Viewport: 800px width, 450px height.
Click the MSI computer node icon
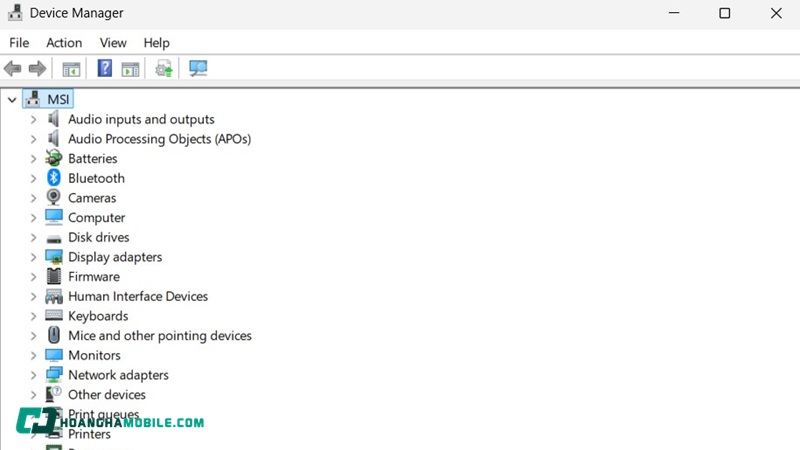click(x=33, y=99)
